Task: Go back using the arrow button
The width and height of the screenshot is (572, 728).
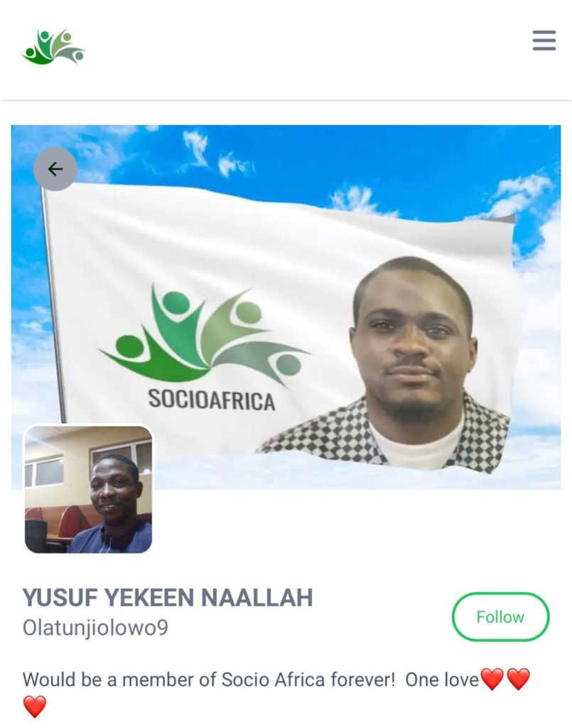Action: tap(55, 169)
